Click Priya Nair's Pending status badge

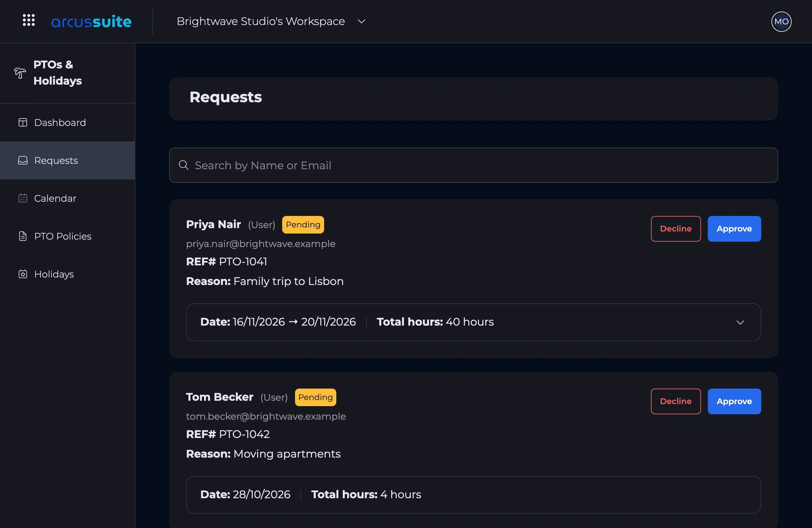(x=303, y=225)
